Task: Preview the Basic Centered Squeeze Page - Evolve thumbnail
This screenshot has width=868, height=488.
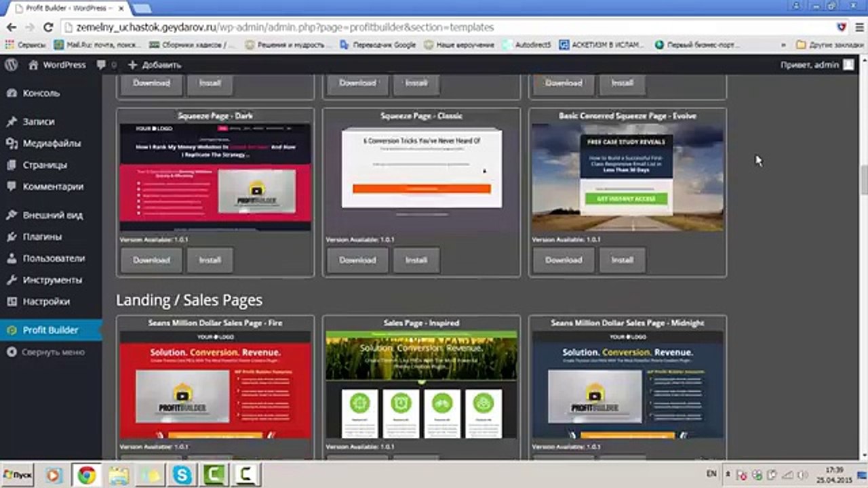Action: pos(628,178)
